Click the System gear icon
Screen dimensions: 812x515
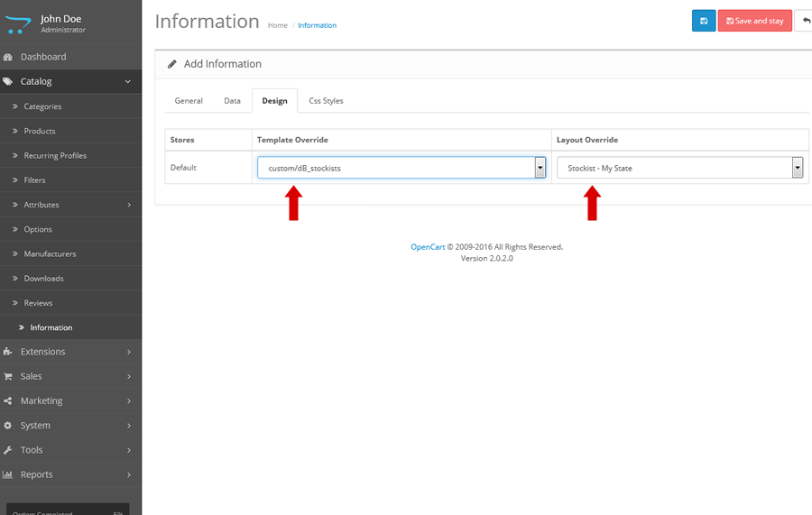[x=8, y=425]
